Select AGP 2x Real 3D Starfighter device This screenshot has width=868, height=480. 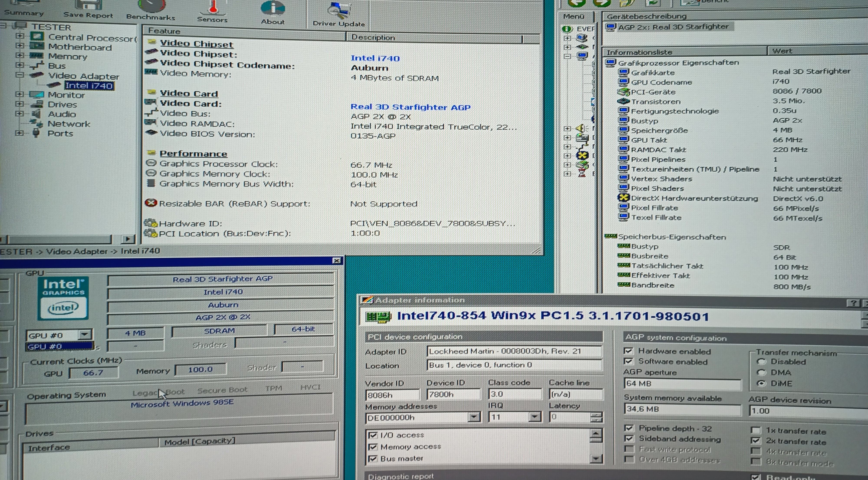click(x=669, y=27)
